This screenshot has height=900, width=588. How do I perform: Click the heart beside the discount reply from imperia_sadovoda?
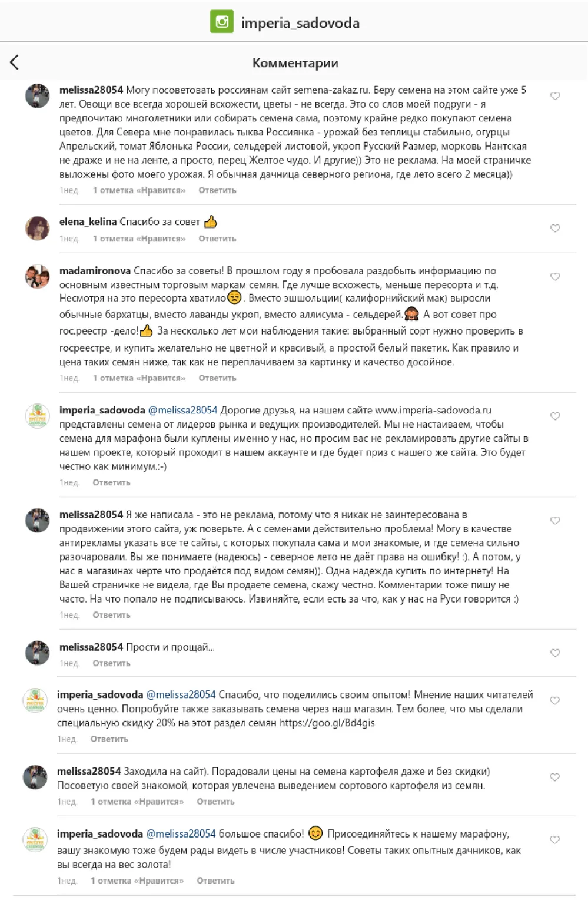[554, 700]
